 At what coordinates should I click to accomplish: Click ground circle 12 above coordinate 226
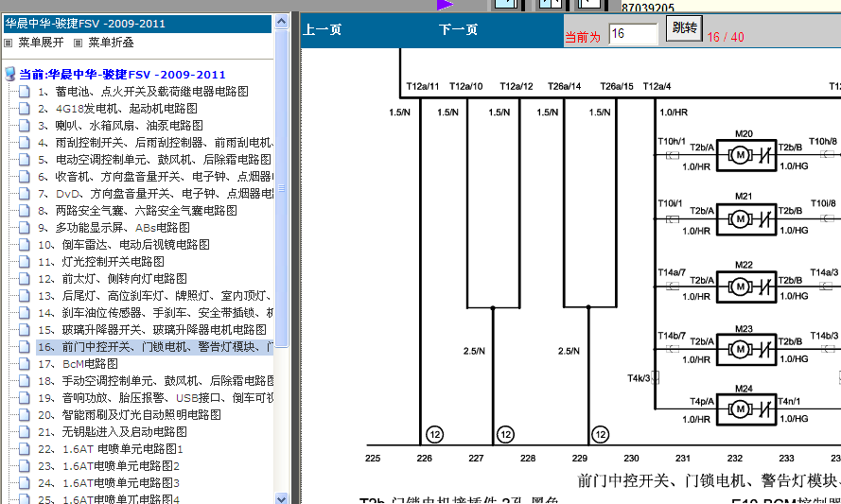[434, 434]
